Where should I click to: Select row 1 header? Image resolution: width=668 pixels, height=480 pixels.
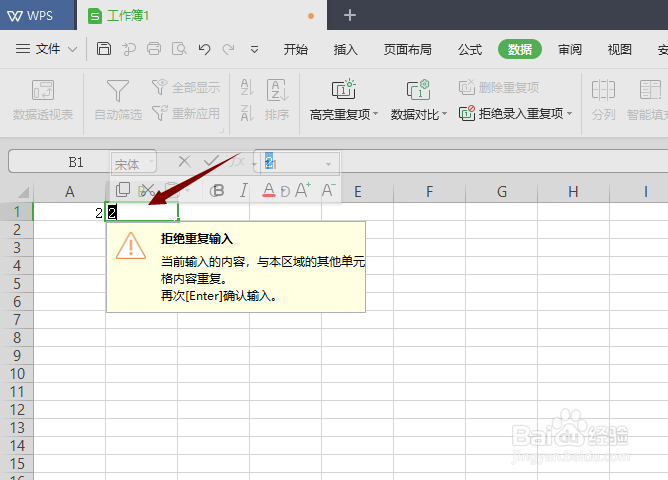[x=17, y=212]
